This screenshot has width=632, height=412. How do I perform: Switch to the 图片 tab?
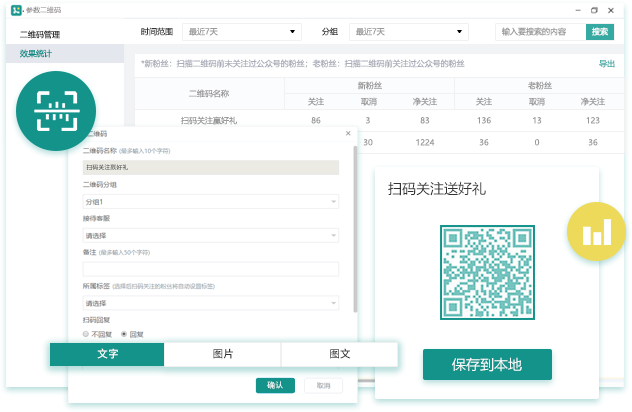click(223, 354)
